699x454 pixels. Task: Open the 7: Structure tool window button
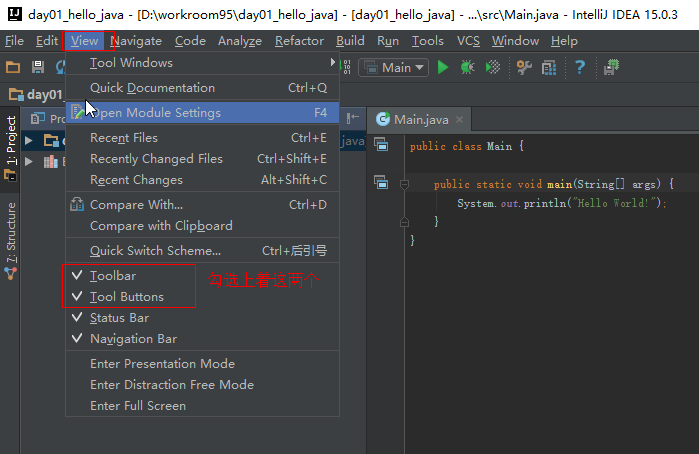click(x=10, y=240)
